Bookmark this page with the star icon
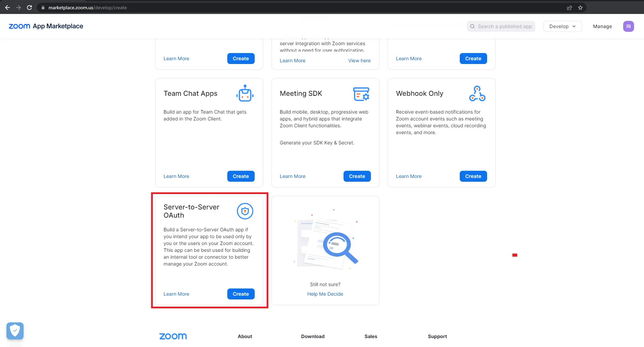644x347 pixels. pyautogui.click(x=580, y=8)
